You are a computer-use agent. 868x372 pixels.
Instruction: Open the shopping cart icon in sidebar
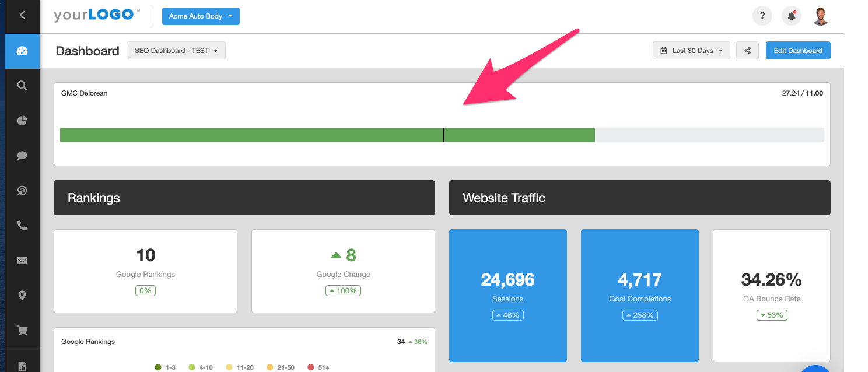(x=22, y=331)
